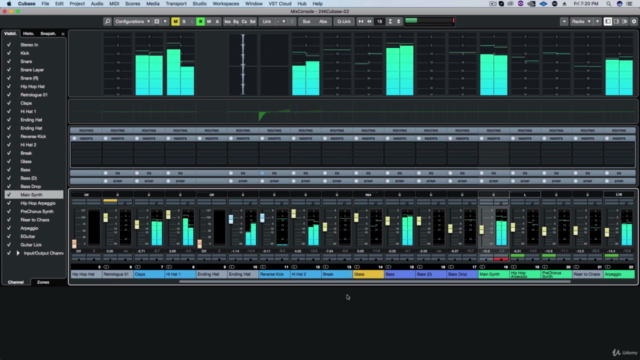Bypass channel strips with Cs button

(244, 22)
